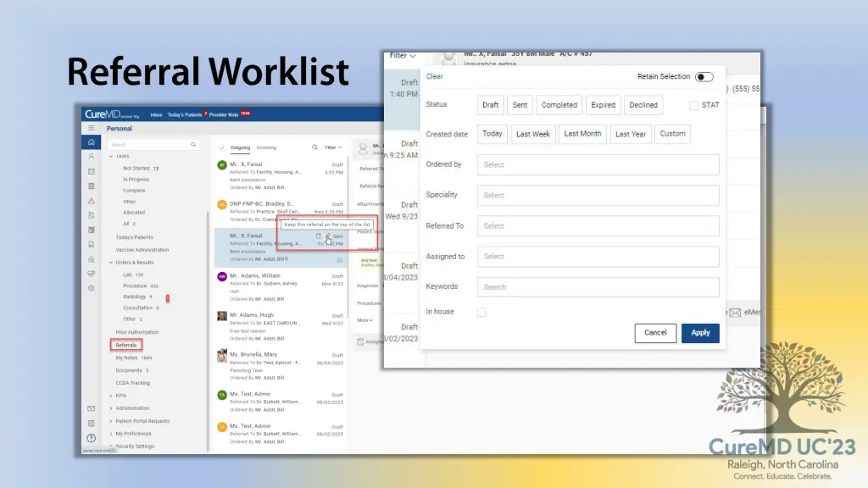Toggle the Sent status filter

point(520,104)
